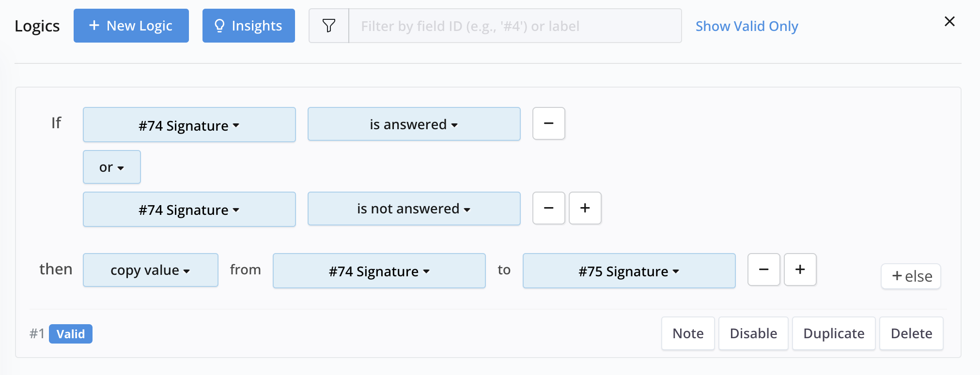
Task: Add another action after copy value
Action: coord(800,270)
